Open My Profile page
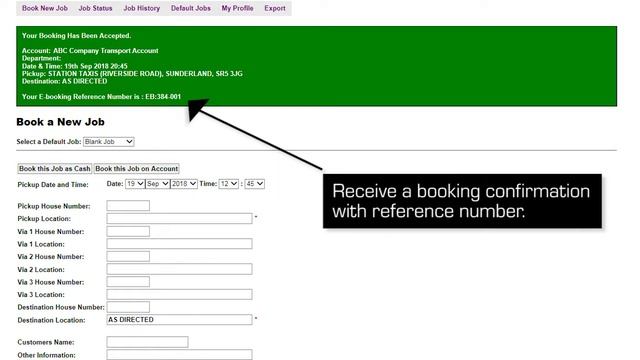Screen dimensions: 640x360 click(237, 8)
